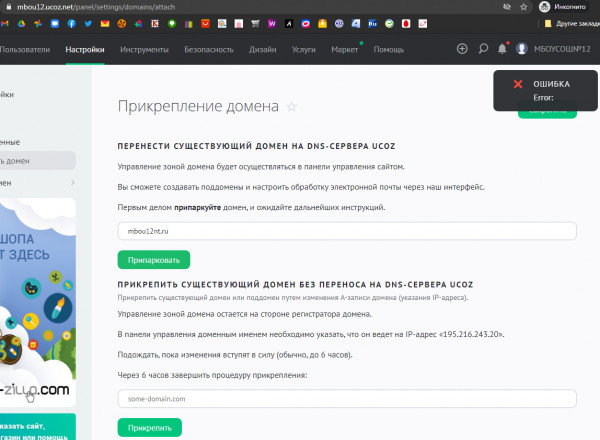Open the Маркет menu
Viewport: 600px width, 440px height.
345,49
